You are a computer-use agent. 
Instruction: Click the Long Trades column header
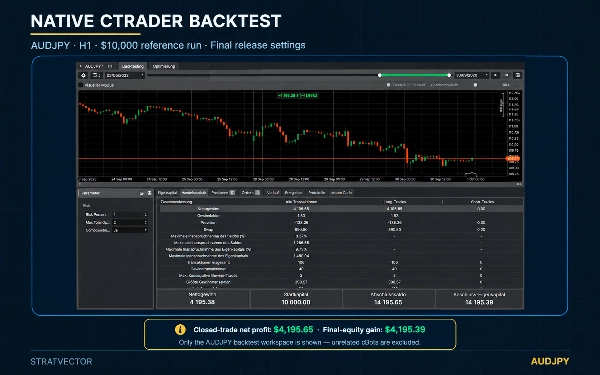click(395, 202)
